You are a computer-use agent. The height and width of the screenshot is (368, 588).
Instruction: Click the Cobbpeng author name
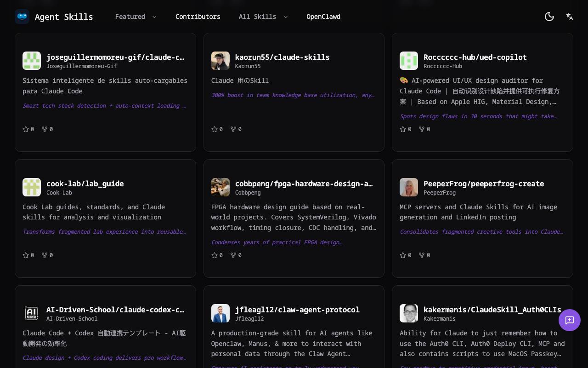tap(248, 193)
